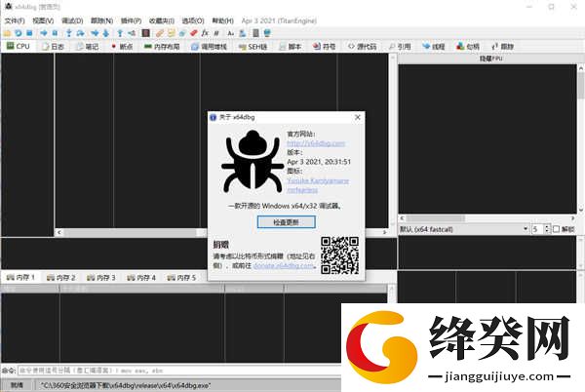Image resolution: width=585 pixels, height=392 pixels.
Task: Open the Calculator toolbar icon
Action: [255, 33]
